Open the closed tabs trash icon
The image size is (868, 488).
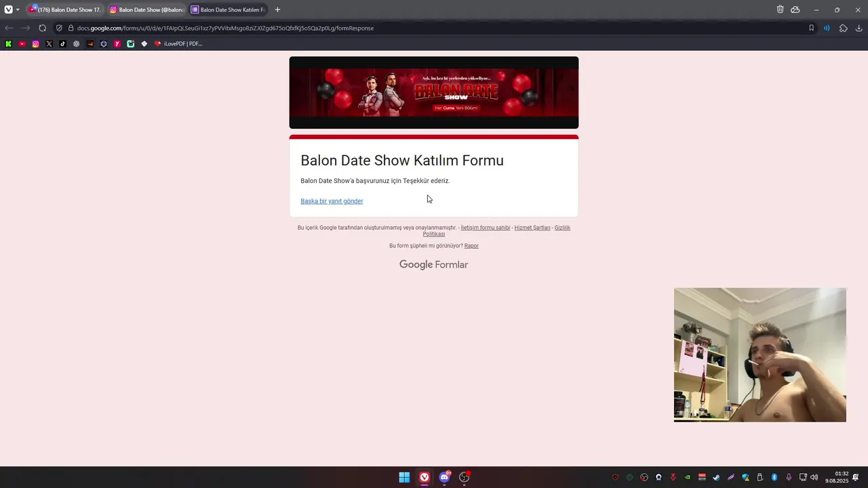click(x=780, y=9)
